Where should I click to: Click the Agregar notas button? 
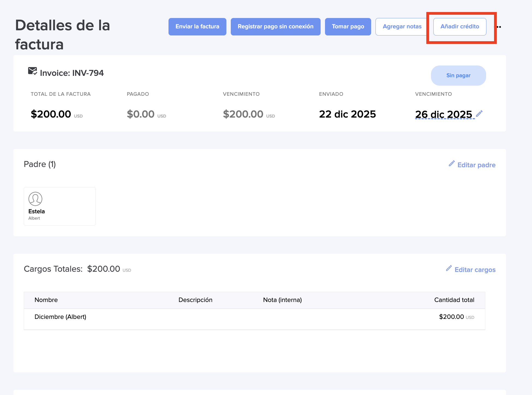tap(402, 27)
